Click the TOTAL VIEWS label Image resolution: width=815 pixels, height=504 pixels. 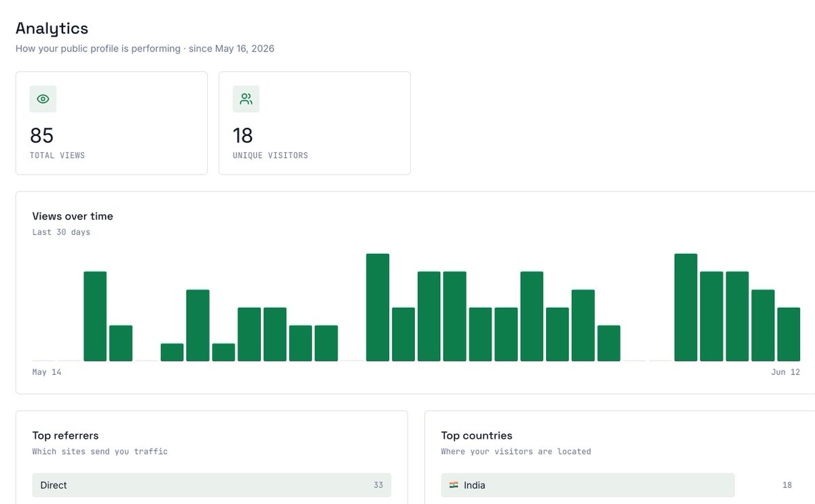[57, 156]
